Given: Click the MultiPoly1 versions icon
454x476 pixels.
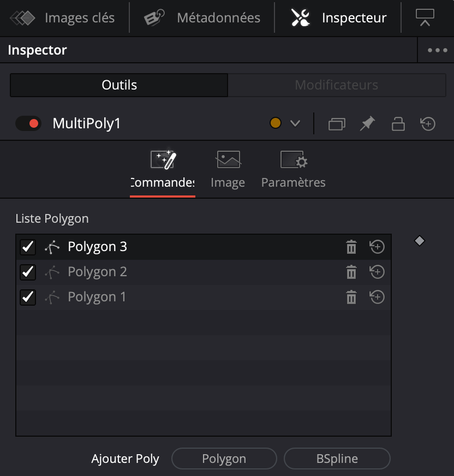Looking at the screenshot, I should point(337,124).
